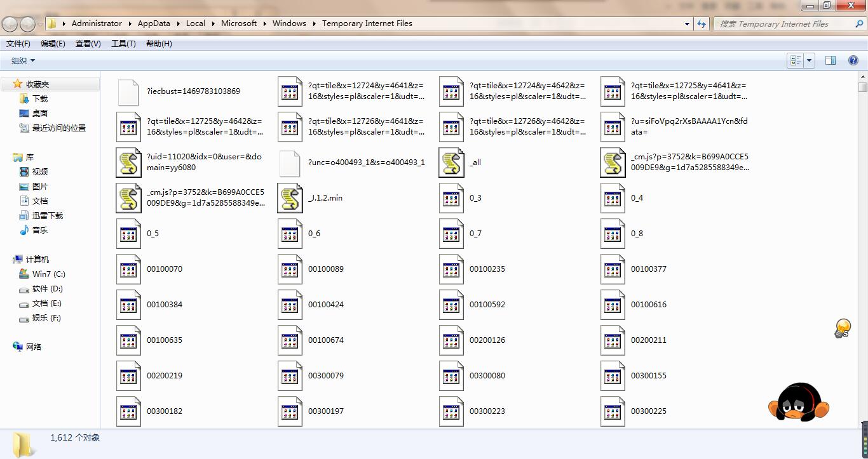This screenshot has width=868, height=459.
Task: Click Microsoft in the address breadcrumb
Action: point(239,23)
